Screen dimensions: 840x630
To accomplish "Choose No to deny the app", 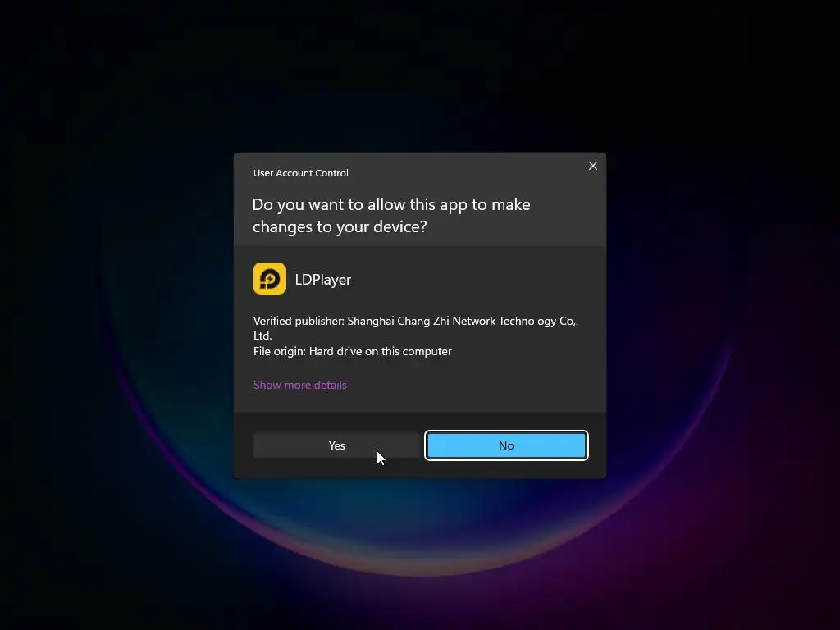I will pos(506,445).
